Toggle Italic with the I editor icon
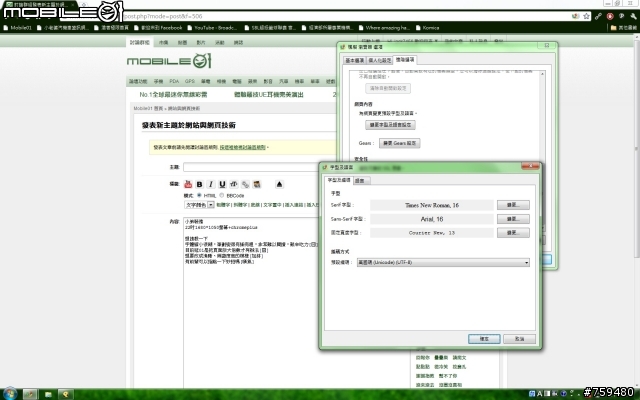640x400 pixels. 211,184
